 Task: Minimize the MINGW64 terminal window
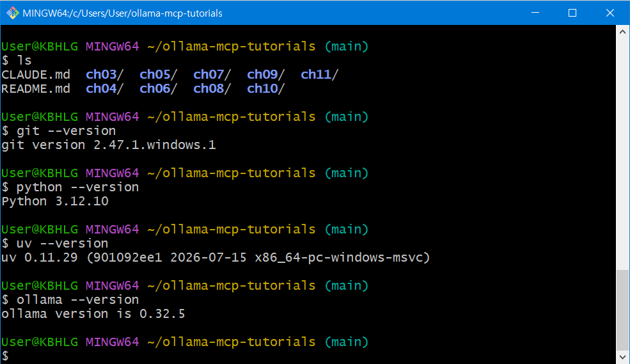[535, 13]
